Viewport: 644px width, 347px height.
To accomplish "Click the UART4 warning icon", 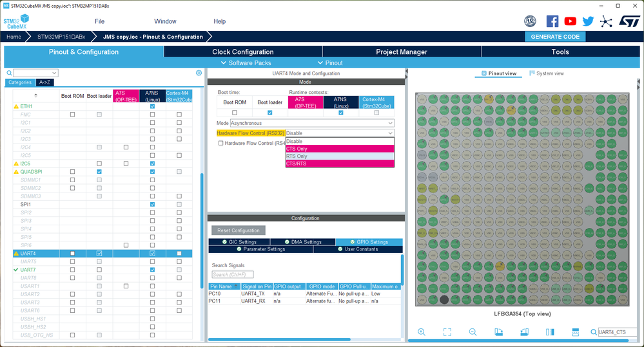I will pos(16,254).
